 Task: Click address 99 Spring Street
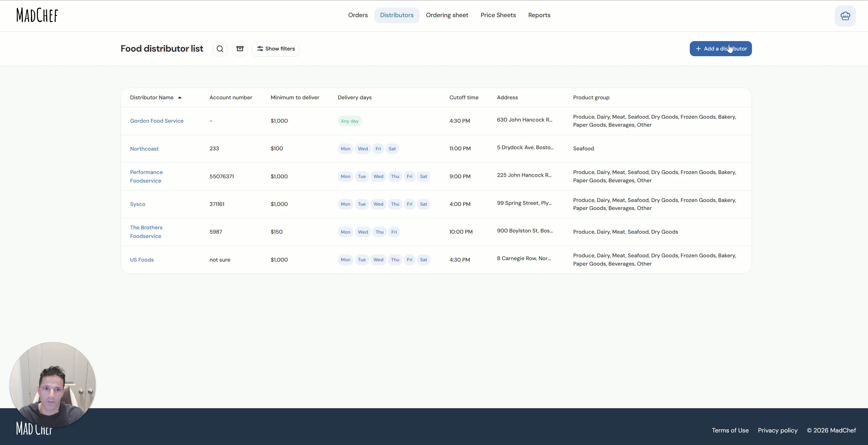[524, 203]
